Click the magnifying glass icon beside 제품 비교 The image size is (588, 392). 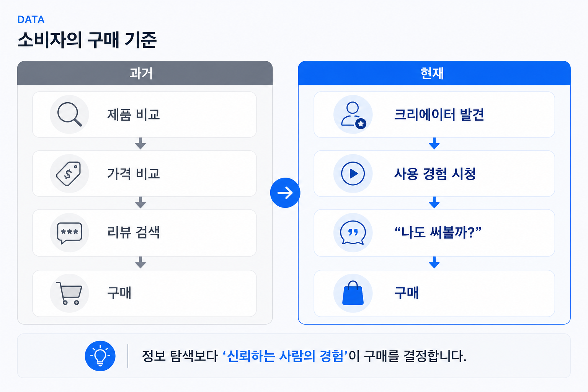click(69, 114)
